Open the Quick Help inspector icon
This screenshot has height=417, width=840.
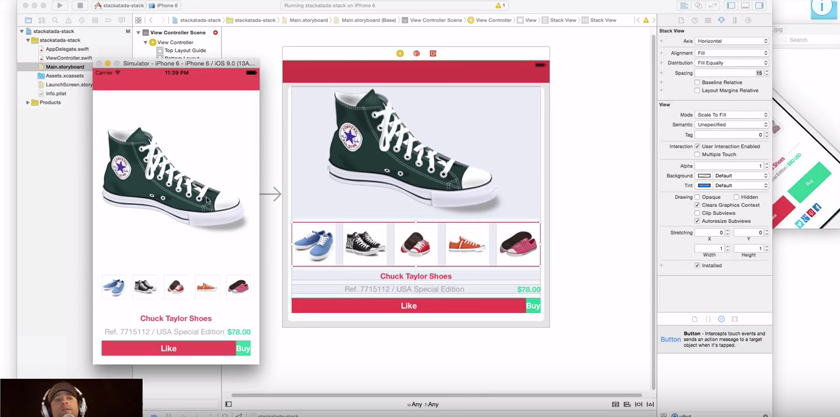[695, 20]
